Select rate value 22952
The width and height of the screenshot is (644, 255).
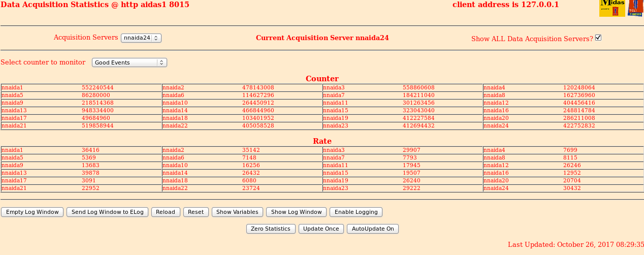coord(90,188)
